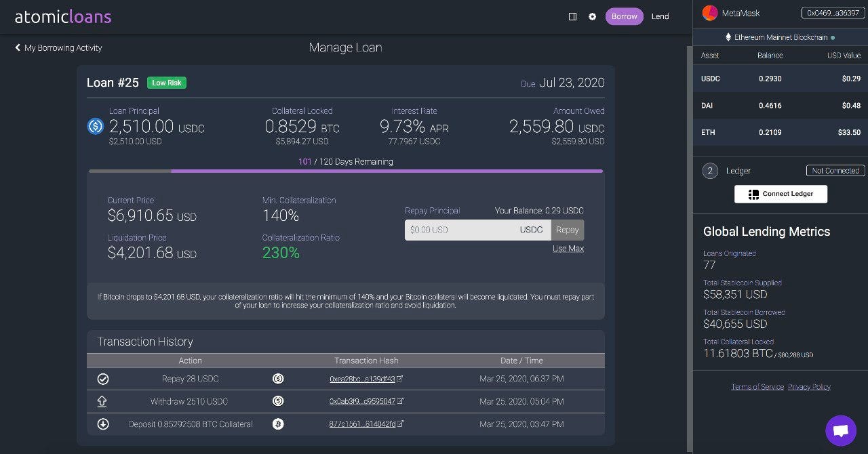Click Bitcoin icon in Deposit collateral row

(278, 424)
